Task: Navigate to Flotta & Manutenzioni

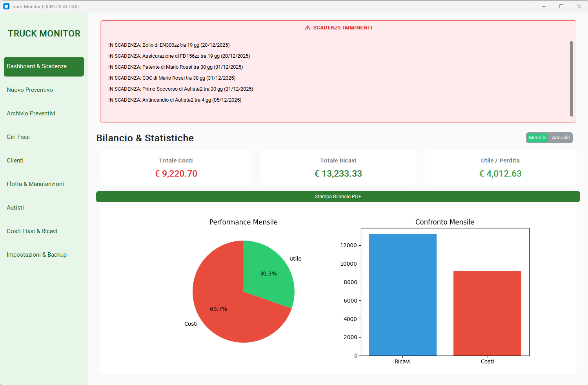Action: 35,184
